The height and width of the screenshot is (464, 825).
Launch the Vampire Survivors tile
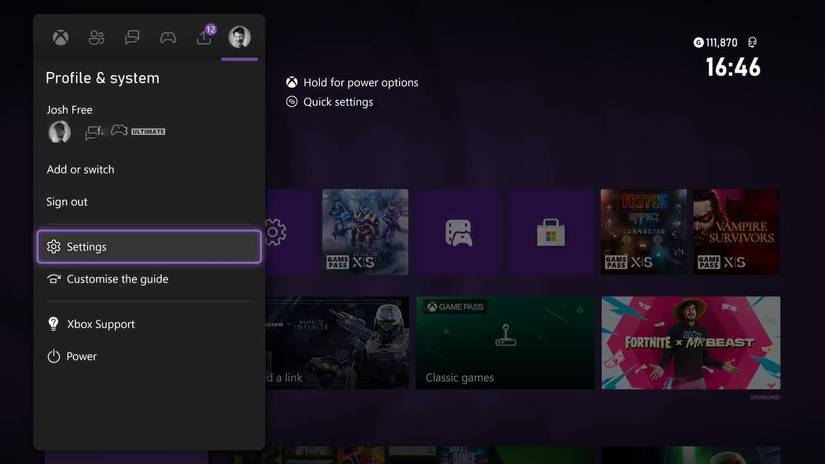(x=737, y=232)
